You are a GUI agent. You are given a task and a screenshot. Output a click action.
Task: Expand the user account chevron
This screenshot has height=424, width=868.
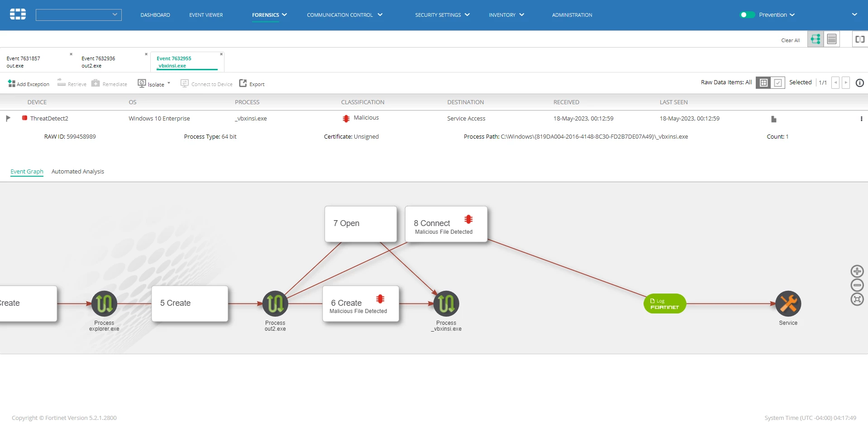pyautogui.click(x=854, y=14)
